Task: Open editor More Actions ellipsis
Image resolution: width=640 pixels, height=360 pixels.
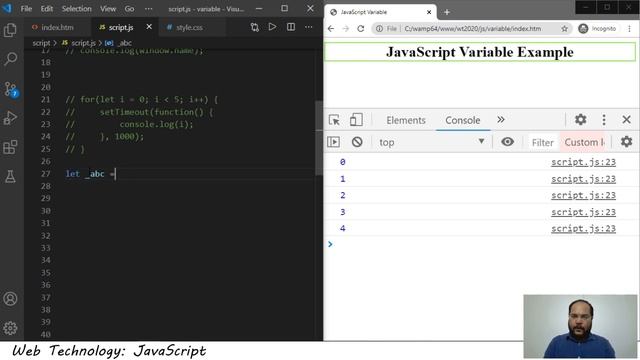Action: (309, 27)
